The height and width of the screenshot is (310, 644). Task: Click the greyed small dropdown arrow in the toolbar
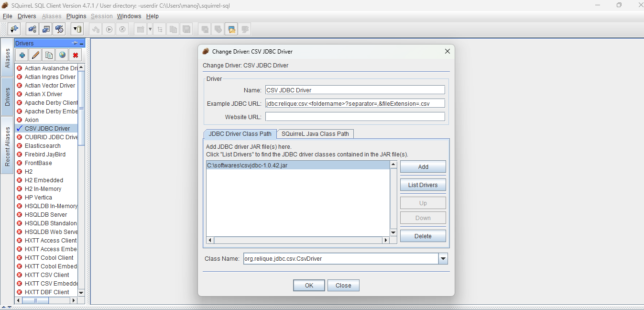point(150,29)
